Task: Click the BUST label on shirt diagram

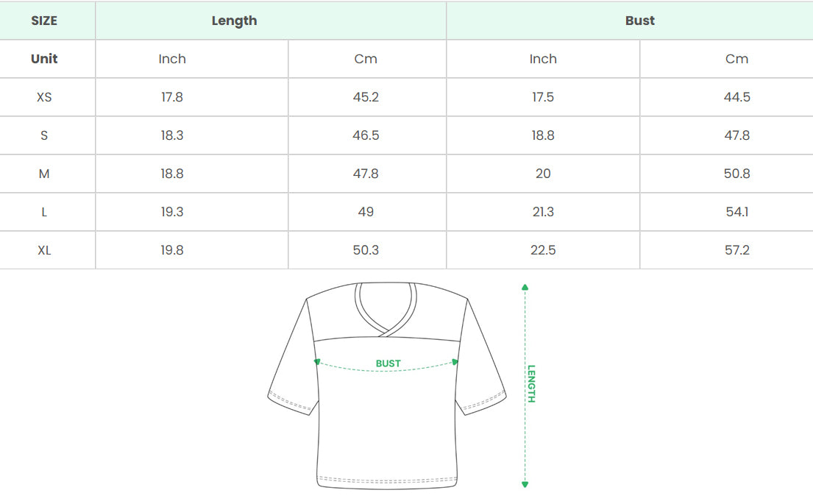Action: tap(388, 363)
